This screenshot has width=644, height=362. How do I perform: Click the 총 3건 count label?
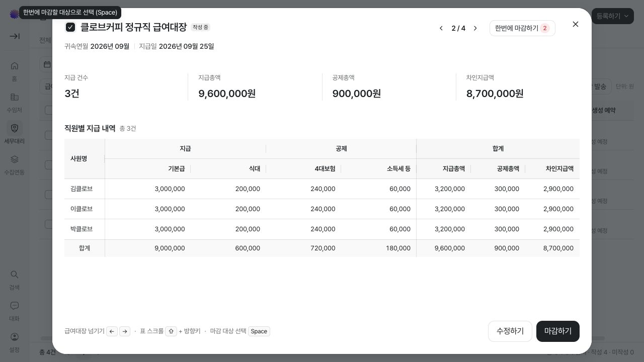click(x=128, y=129)
